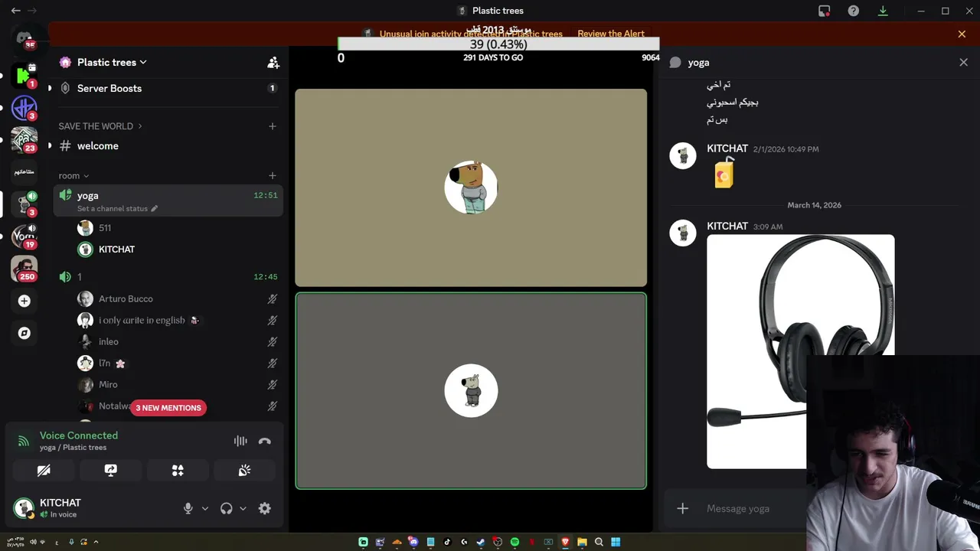Add channel in room category
980x551 pixels.
point(273,175)
